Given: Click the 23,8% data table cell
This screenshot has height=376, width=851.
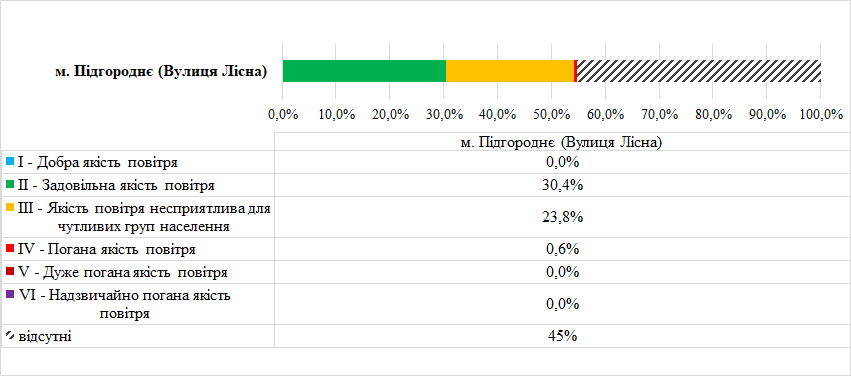Looking at the screenshot, I should 562,217.
